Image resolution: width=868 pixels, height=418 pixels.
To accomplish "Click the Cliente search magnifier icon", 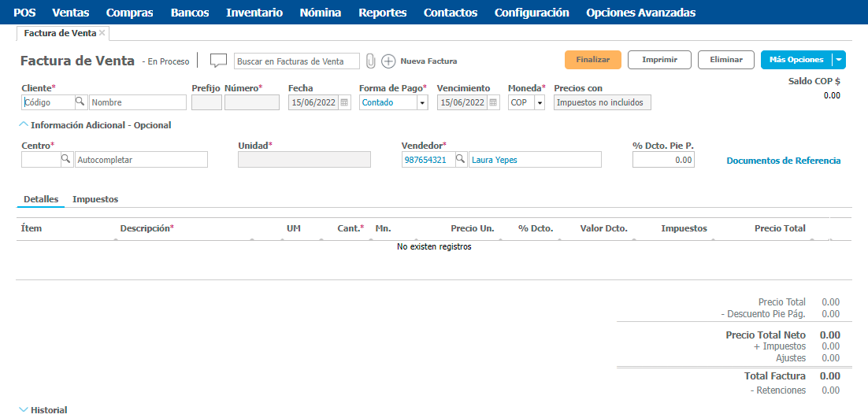I will click(80, 102).
